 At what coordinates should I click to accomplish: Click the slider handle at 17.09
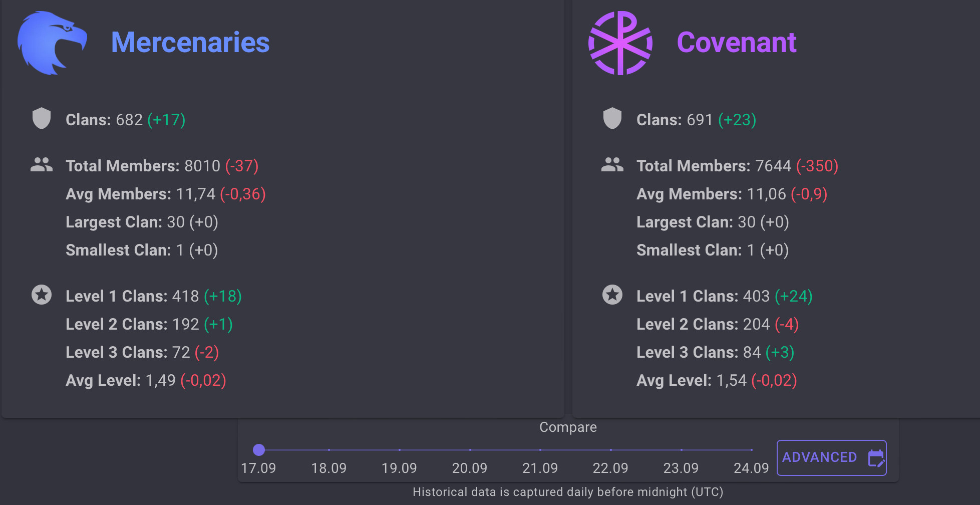(x=258, y=450)
